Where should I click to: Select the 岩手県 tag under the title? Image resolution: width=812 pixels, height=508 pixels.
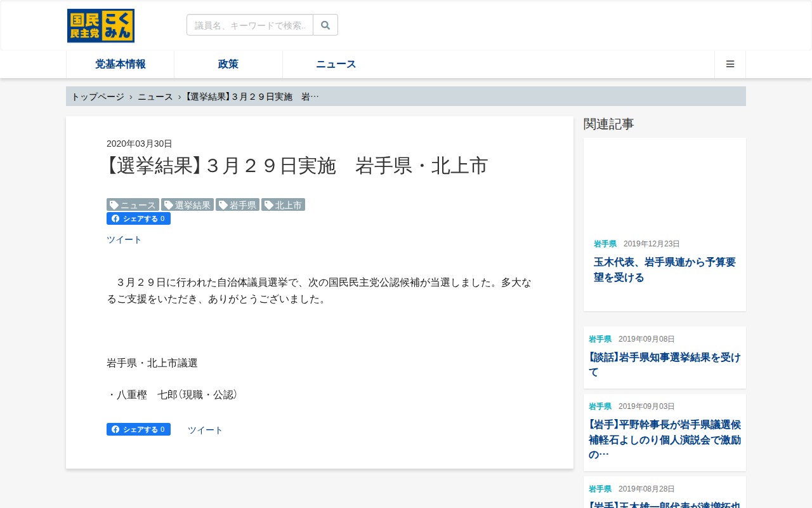point(237,204)
